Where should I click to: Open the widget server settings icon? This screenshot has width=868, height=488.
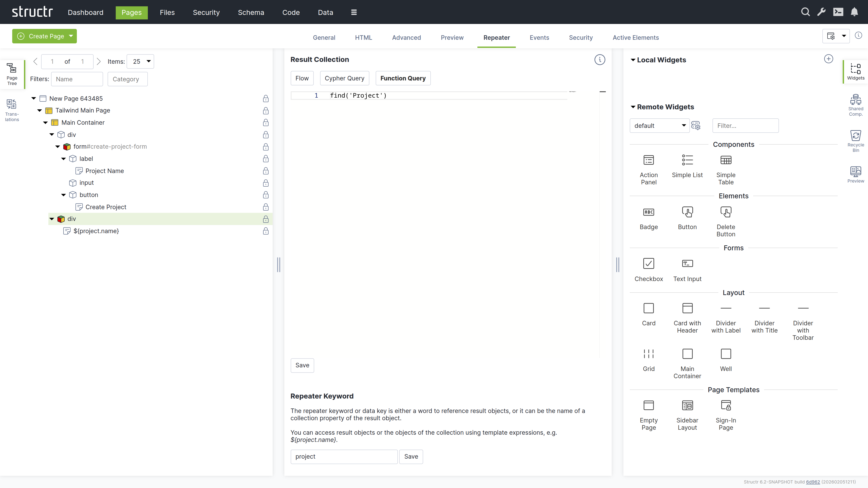point(696,125)
